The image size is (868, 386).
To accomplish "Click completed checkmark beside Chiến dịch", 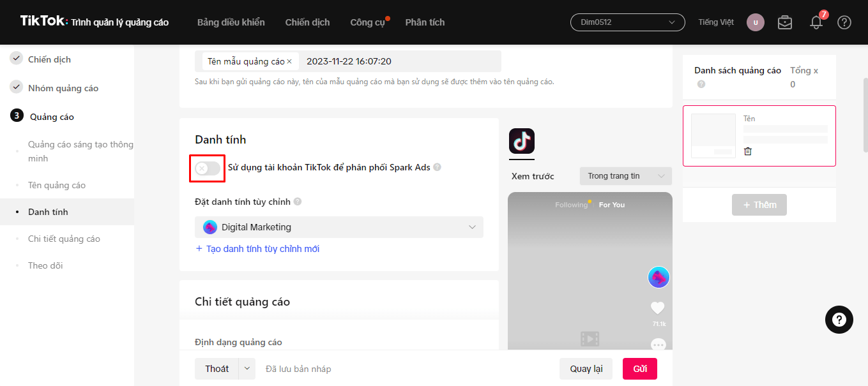I will click(17, 59).
